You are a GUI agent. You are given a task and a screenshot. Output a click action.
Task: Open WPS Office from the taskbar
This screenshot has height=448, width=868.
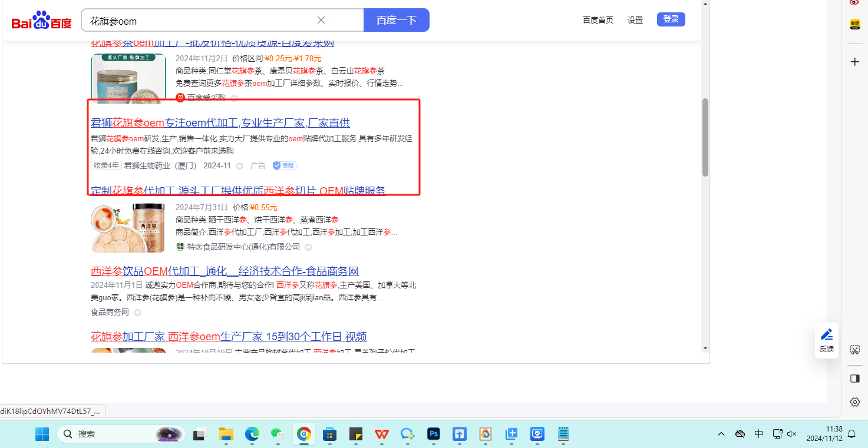(382, 434)
